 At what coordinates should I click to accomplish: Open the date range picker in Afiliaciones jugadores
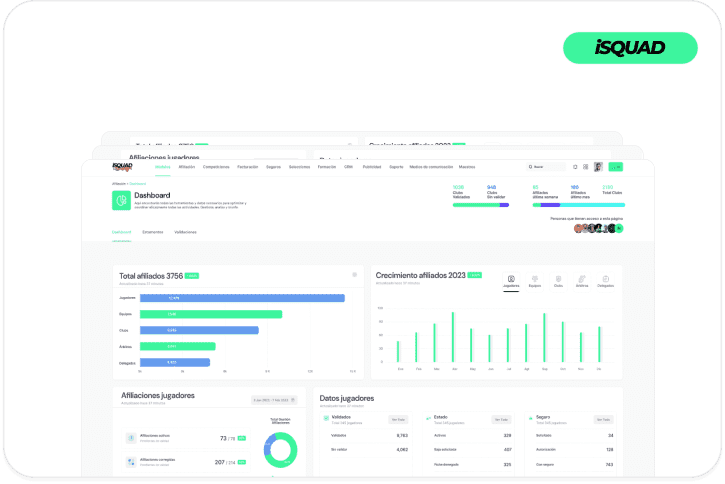274,400
